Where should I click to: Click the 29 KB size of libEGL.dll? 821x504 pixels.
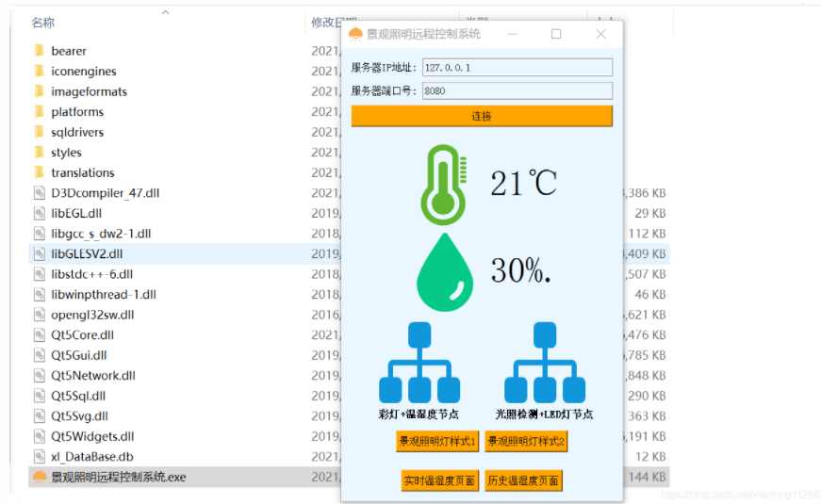click(650, 213)
